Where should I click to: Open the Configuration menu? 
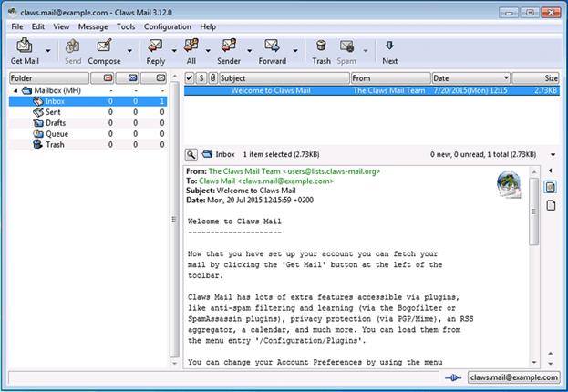tap(168, 26)
